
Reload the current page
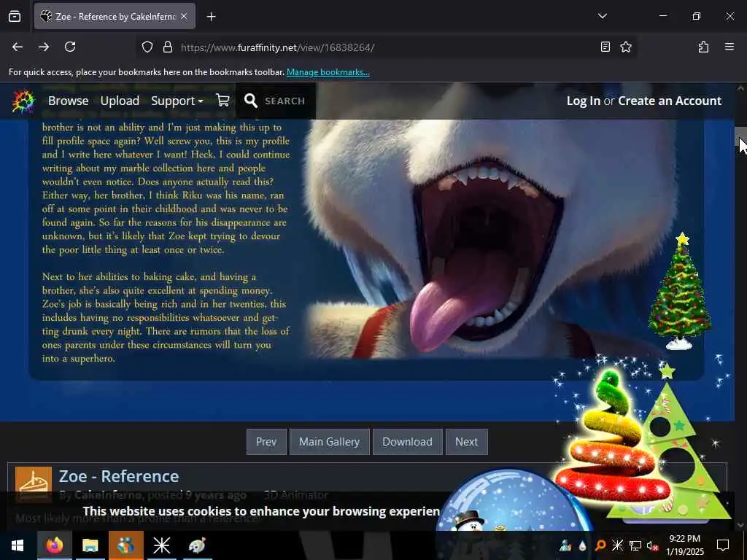70,47
